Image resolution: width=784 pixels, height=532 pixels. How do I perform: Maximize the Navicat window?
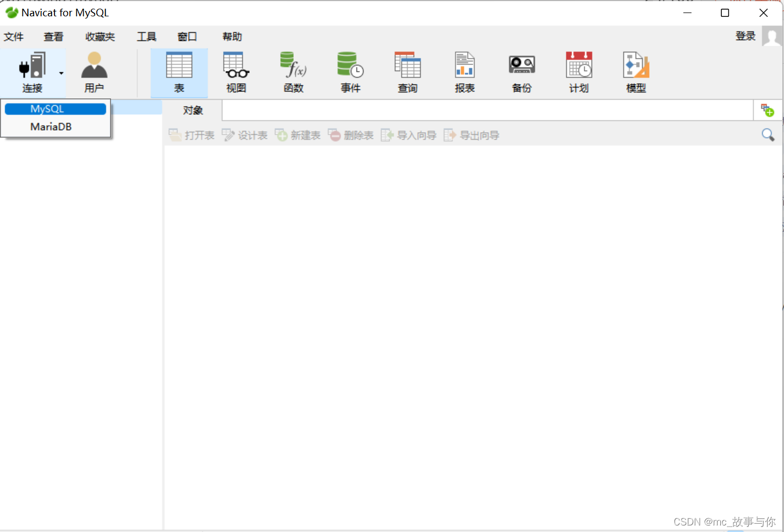pos(725,13)
